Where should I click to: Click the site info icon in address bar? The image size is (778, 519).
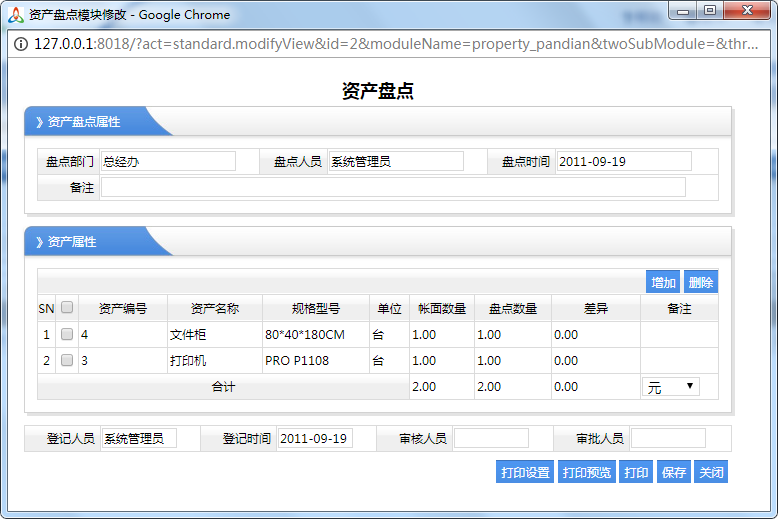pos(22,44)
